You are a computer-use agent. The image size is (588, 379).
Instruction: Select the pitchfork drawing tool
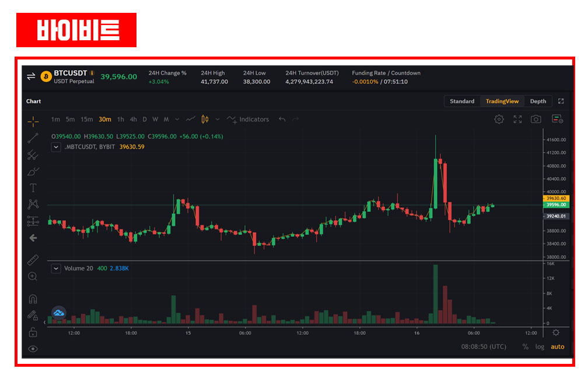[x=33, y=155]
